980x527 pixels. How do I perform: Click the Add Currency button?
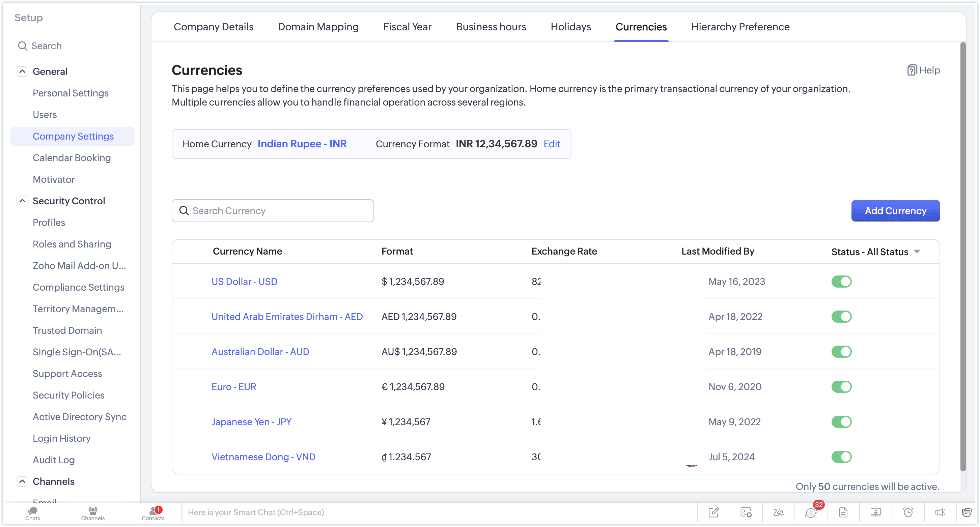point(895,211)
